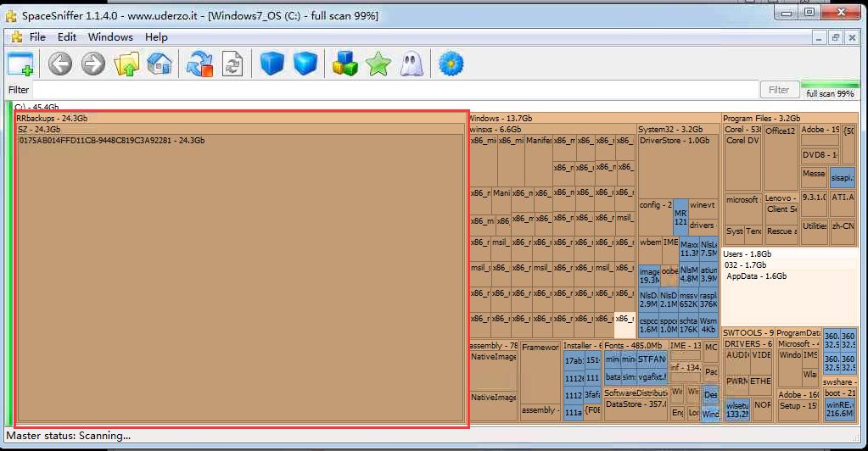The image size is (868, 451).
Task: Click the multicolored cubes icon
Action: 344,64
